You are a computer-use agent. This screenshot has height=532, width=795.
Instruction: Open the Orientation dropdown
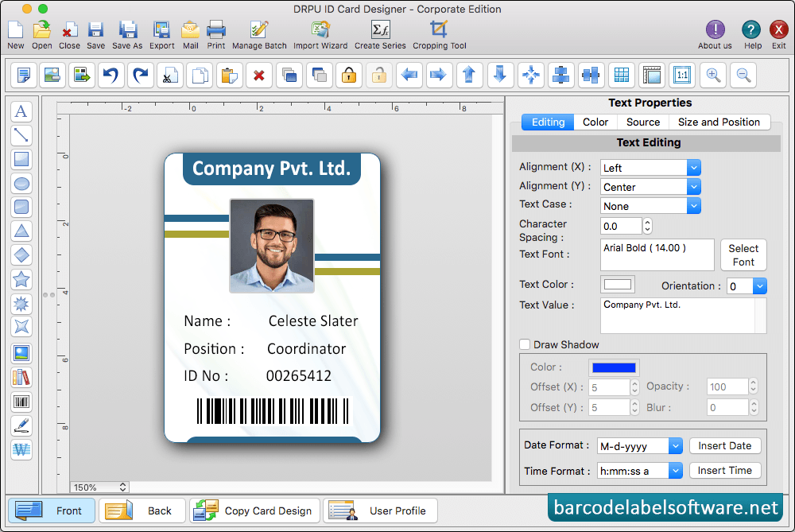point(747,286)
